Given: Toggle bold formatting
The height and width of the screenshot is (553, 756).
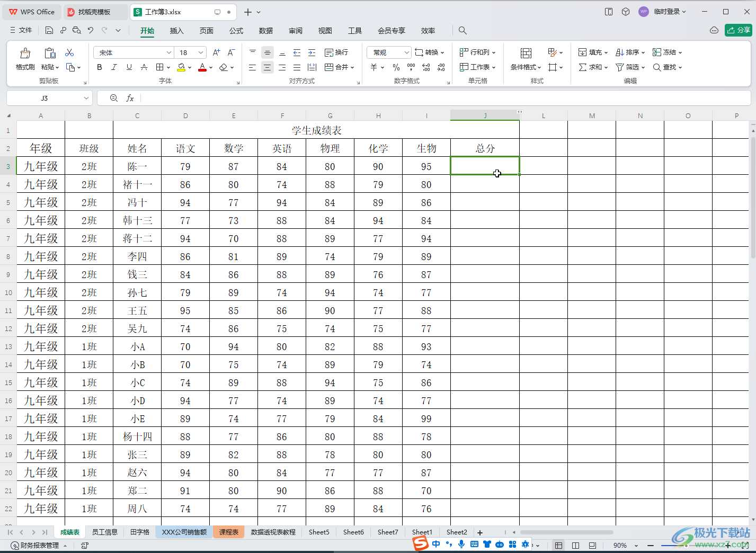Looking at the screenshot, I should [100, 67].
